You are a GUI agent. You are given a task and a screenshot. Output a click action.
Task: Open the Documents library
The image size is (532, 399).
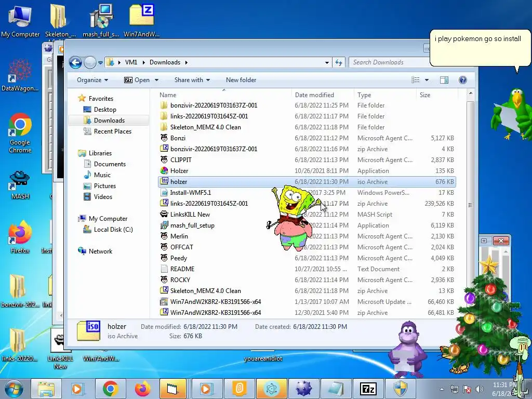click(x=110, y=164)
